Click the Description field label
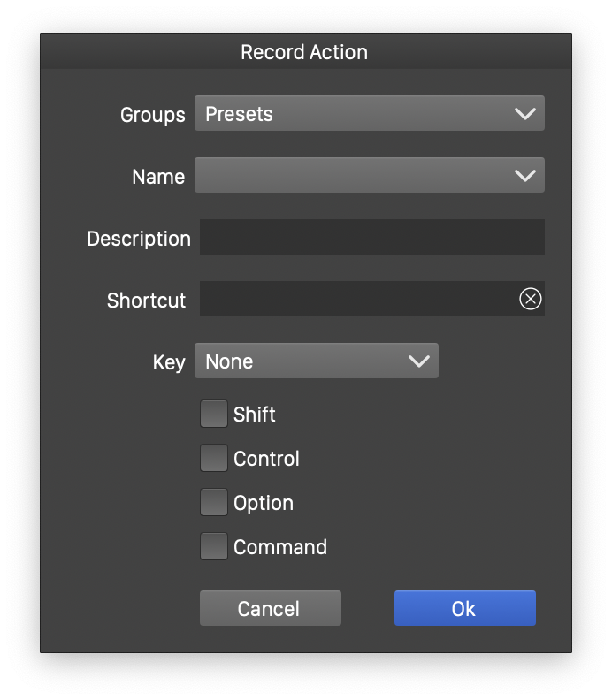The height and width of the screenshot is (700, 612). pos(139,239)
